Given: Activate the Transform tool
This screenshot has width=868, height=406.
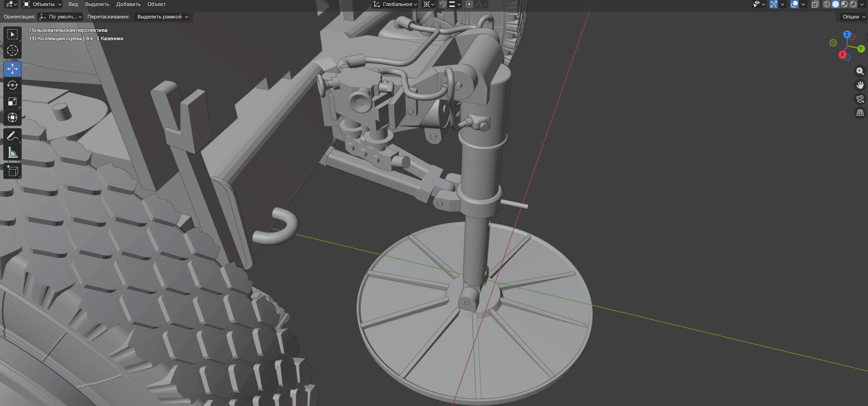Looking at the screenshot, I should 12,117.
